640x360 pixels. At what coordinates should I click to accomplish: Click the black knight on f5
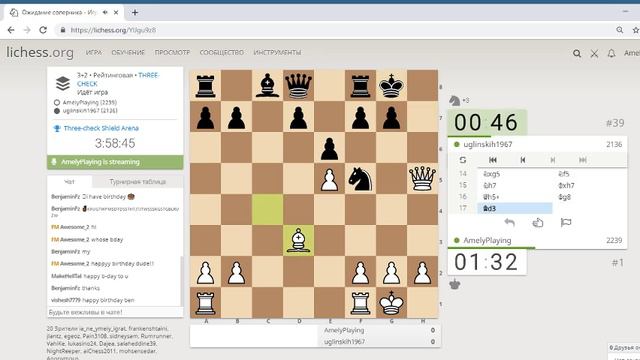(360, 179)
